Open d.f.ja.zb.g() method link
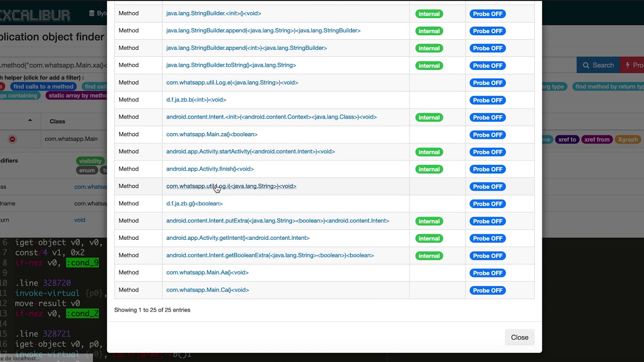The image size is (644, 362). (x=194, y=204)
